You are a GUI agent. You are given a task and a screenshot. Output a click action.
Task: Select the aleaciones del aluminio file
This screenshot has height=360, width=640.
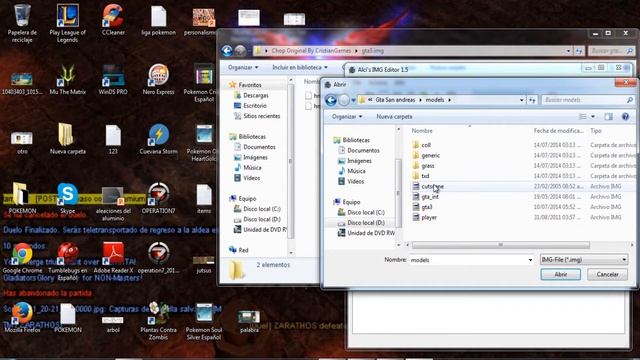pyautogui.click(x=113, y=203)
